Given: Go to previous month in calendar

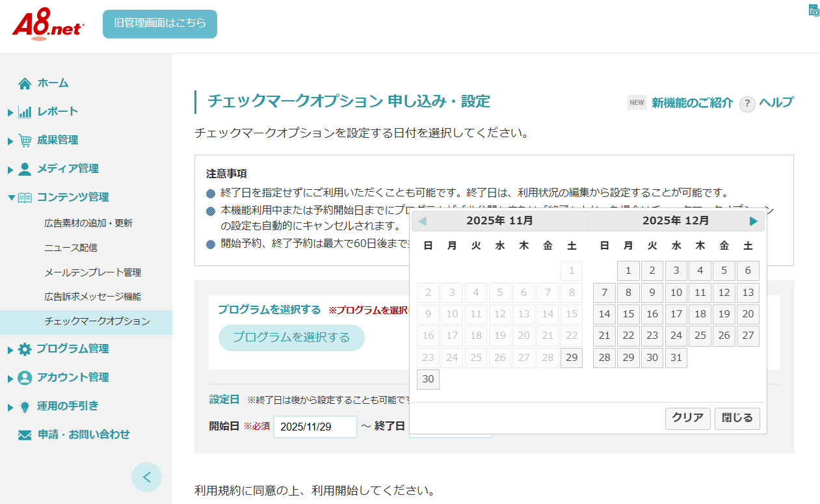Looking at the screenshot, I should pos(423,221).
